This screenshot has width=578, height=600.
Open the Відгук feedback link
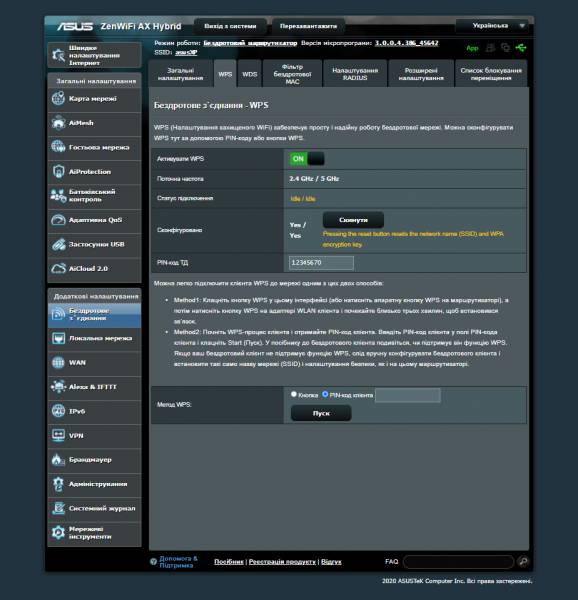(x=331, y=561)
